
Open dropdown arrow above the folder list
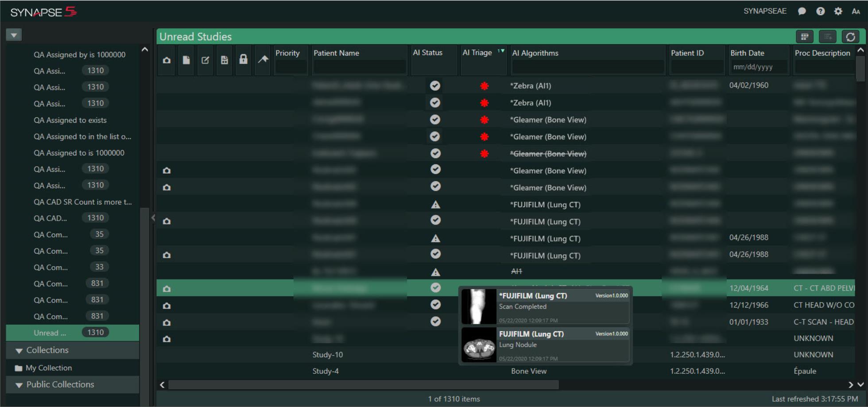click(14, 35)
